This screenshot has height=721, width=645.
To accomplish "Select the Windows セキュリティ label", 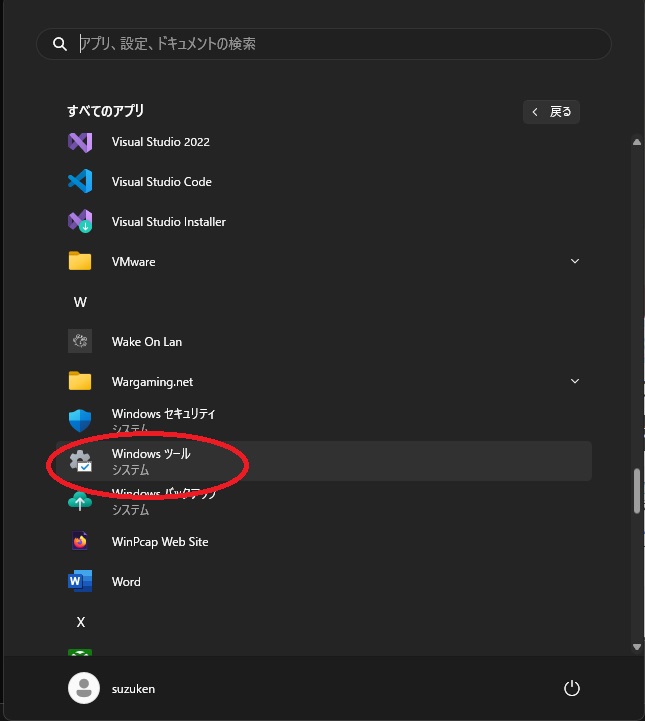I will (x=163, y=414).
